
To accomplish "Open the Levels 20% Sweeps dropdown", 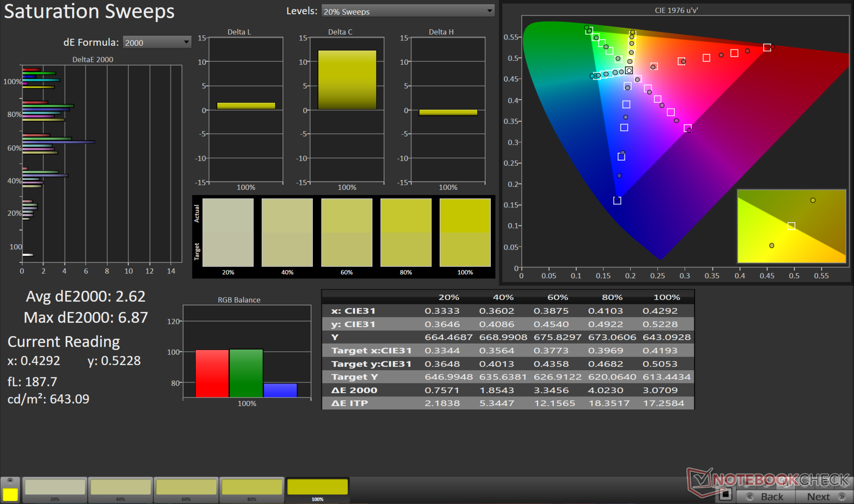I will (x=407, y=11).
